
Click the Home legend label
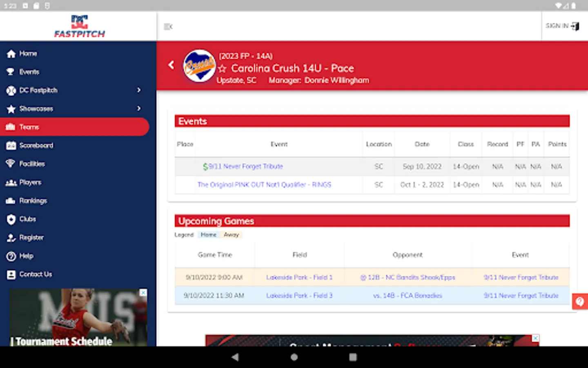click(209, 235)
